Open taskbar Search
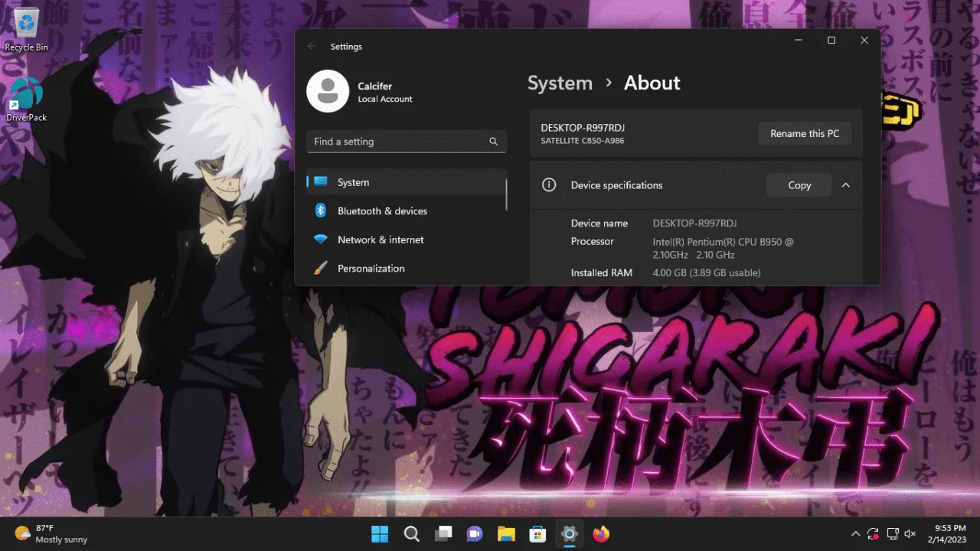This screenshot has width=980, height=551. [411, 533]
